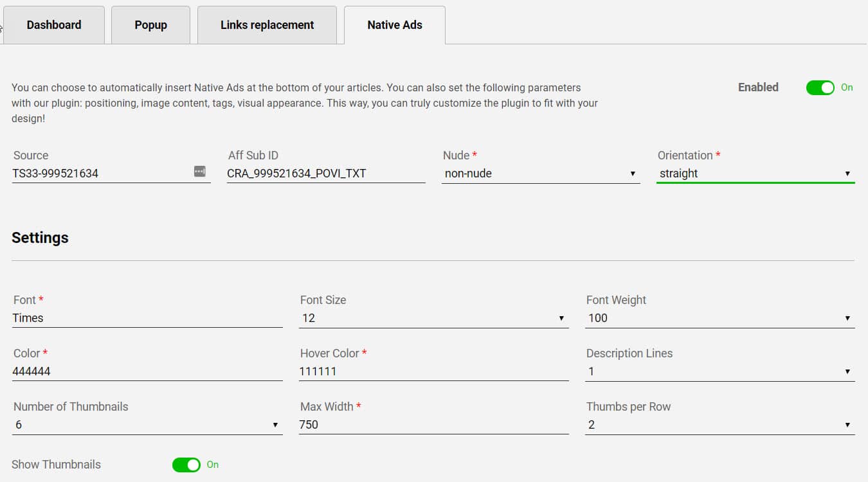Image resolution: width=868 pixels, height=482 pixels.
Task: Click the Hover Color input field
Action: point(433,371)
